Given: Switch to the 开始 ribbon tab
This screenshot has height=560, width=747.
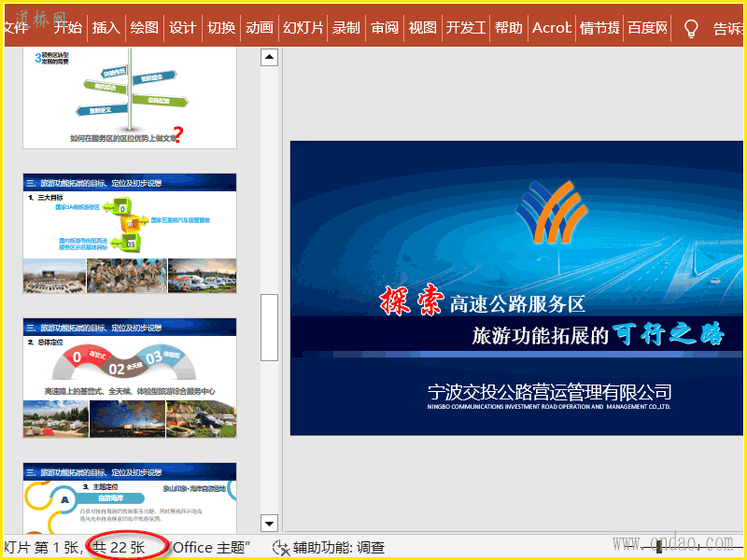Looking at the screenshot, I should click(x=67, y=28).
